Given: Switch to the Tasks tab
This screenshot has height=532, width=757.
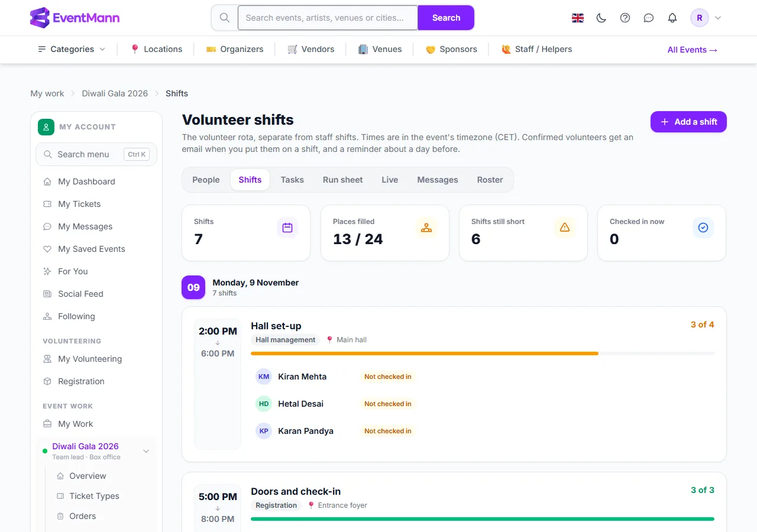Looking at the screenshot, I should click(292, 180).
